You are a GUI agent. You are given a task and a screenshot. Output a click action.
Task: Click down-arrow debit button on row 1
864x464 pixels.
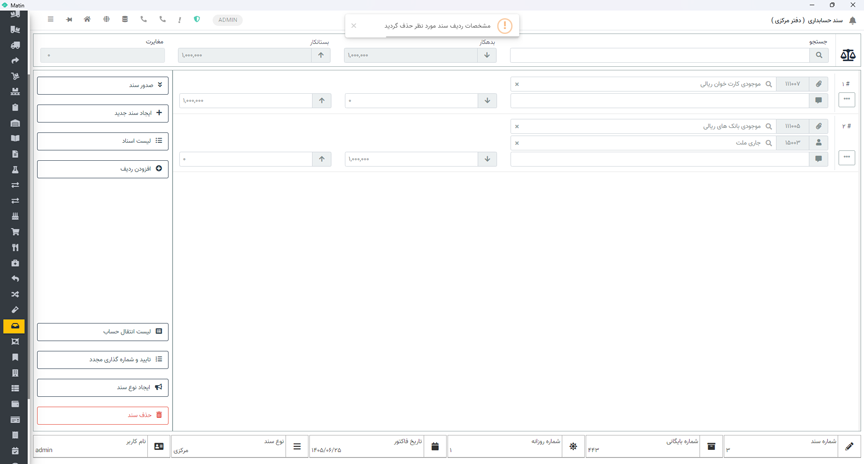(487, 100)
